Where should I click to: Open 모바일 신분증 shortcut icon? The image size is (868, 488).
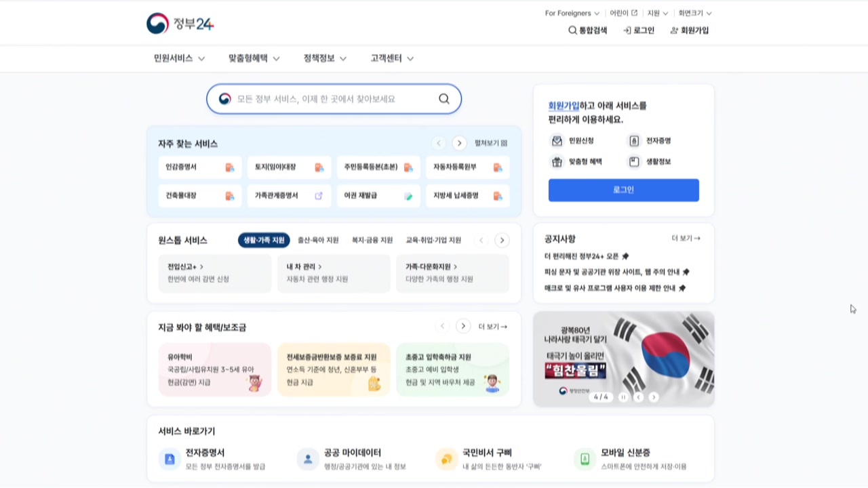pyautogui.click(x=585, y=459)
